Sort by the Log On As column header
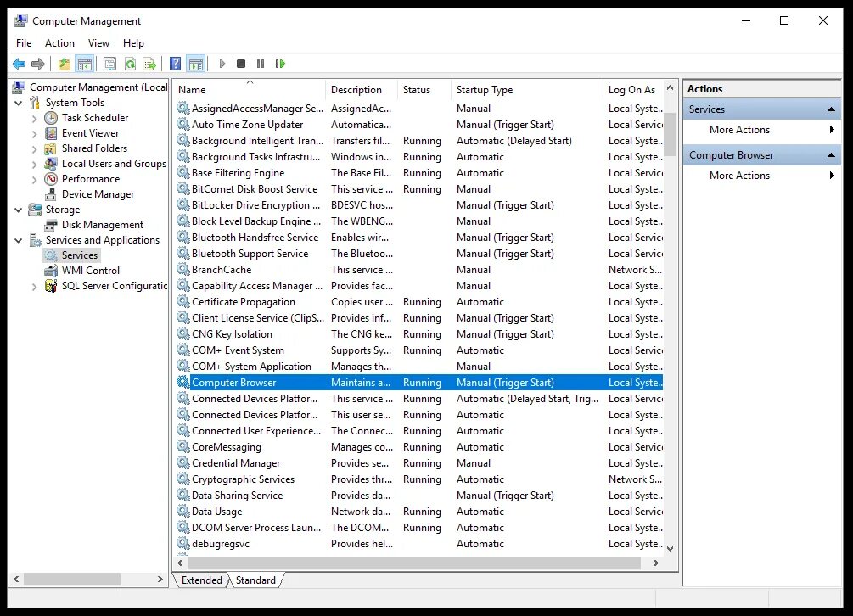This screenshot has width=853, height=616. tap(633, 90)
